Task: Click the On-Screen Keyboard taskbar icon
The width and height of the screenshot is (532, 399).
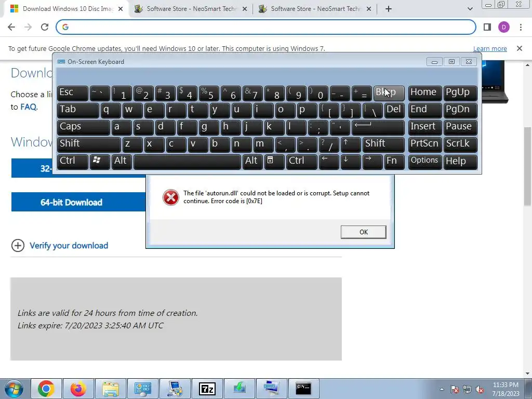Action: pyautogui.click(x=271, y=389)
